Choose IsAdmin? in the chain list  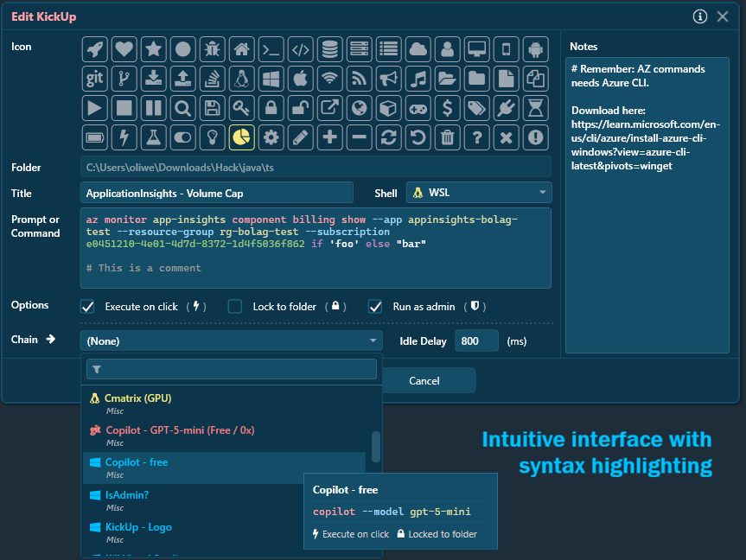coord(127,495)
